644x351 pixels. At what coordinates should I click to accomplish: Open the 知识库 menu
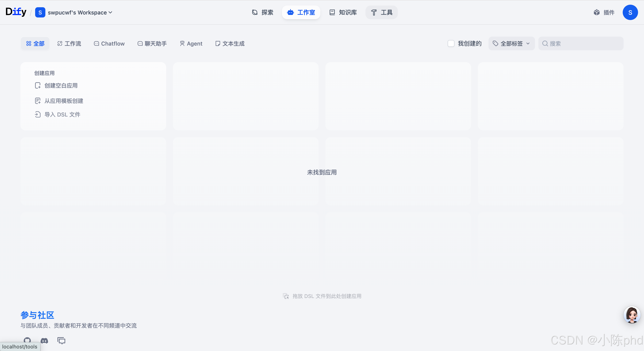(343, 12)
